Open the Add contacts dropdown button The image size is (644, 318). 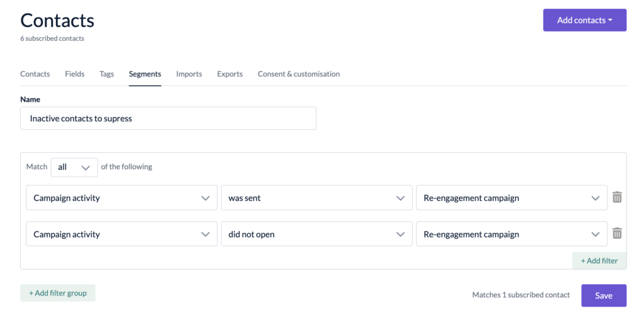tap(584, 20)
